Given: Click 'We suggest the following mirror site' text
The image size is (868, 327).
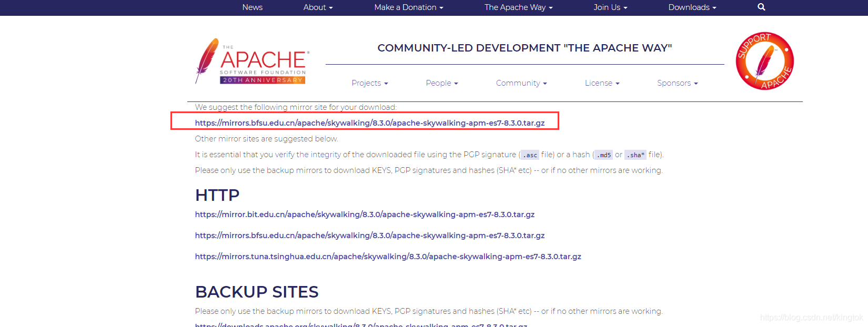Looking at the screenshot, I should (x=296, y=107).
